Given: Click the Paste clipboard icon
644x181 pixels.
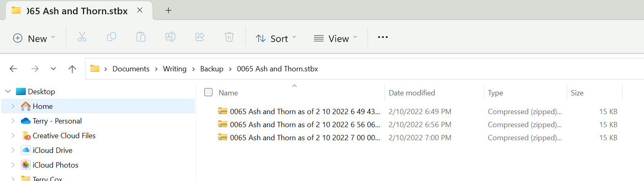Looking at the screenshot, I should (x=141, y=38).
